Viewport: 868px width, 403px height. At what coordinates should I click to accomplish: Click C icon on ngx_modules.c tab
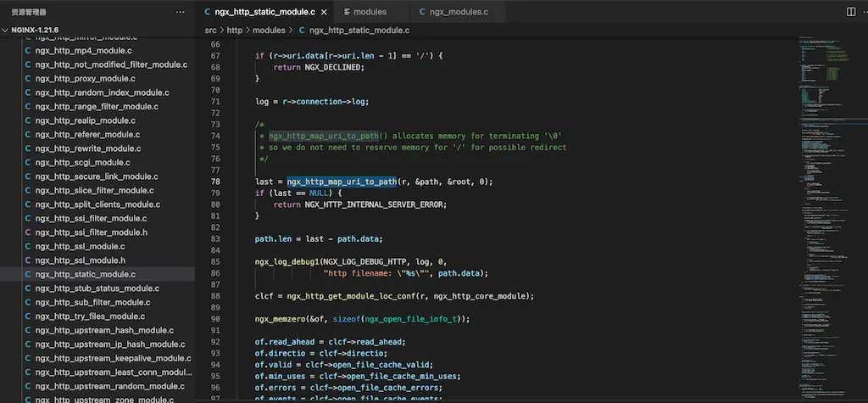[x=421, y=12]
